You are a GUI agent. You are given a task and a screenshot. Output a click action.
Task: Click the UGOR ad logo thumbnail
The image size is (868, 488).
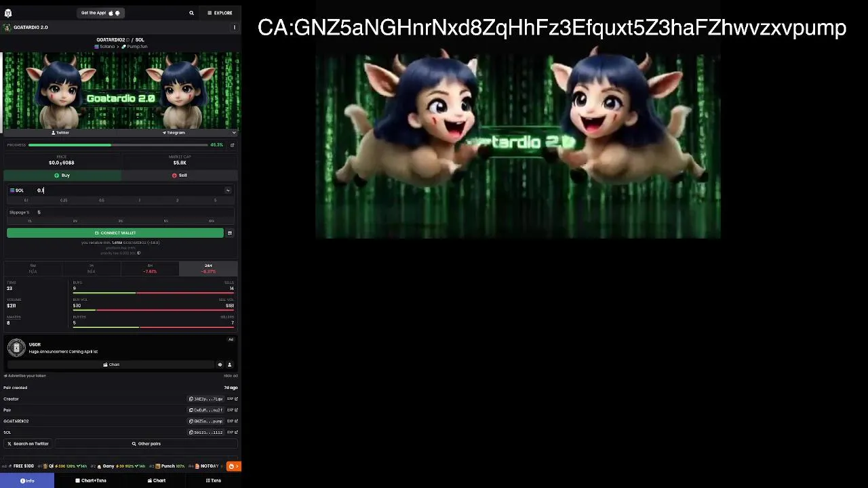[16, 348]
